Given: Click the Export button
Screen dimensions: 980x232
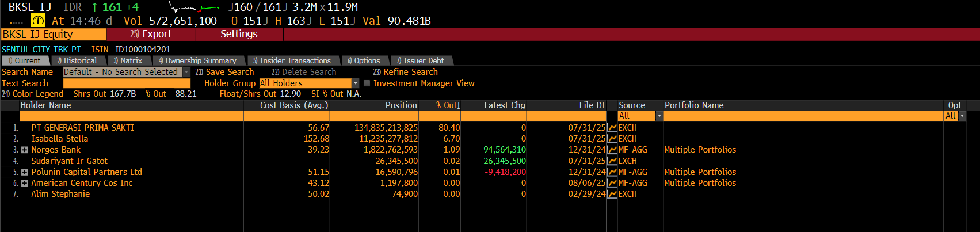Looking at the screenshot, I should click(151, 34).
